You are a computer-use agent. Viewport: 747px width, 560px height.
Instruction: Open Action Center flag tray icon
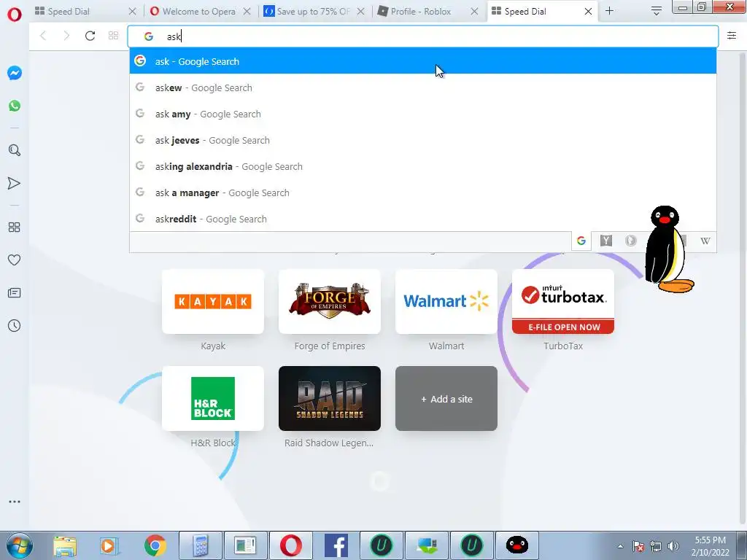(x=638, y=546)
